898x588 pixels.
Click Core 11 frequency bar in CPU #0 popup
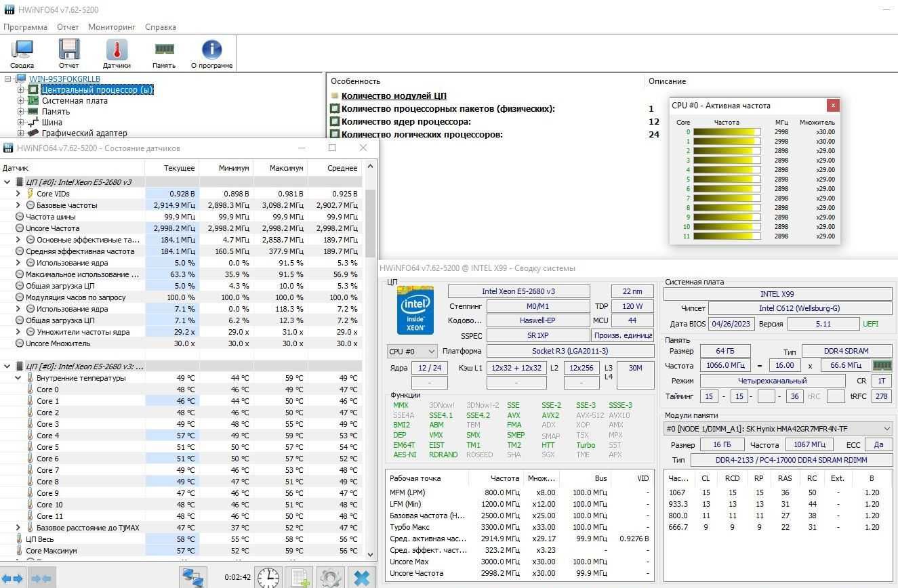coord(727,236)
